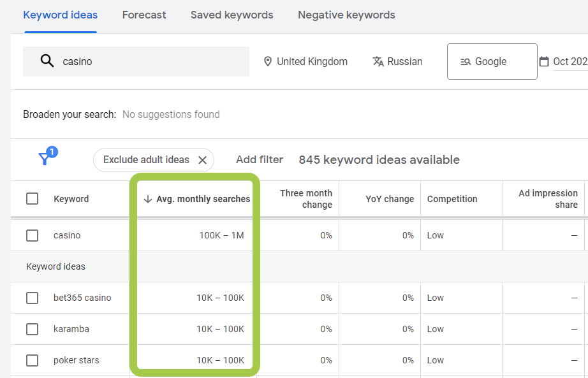Click the translate language icon
The image size is (588, 378).
[378, 61]
